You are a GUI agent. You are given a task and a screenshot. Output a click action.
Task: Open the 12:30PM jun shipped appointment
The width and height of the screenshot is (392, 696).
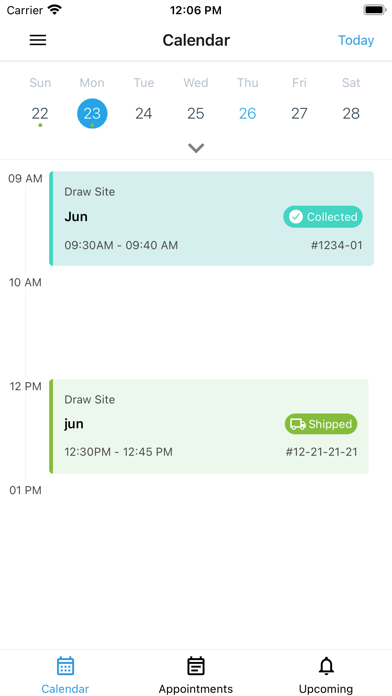209,426
